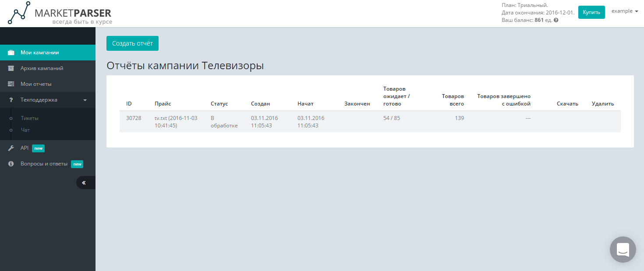The height and width of the screenshot is (271, 644).
Task: Expand the example account dropdown
Action: point(624,11)
